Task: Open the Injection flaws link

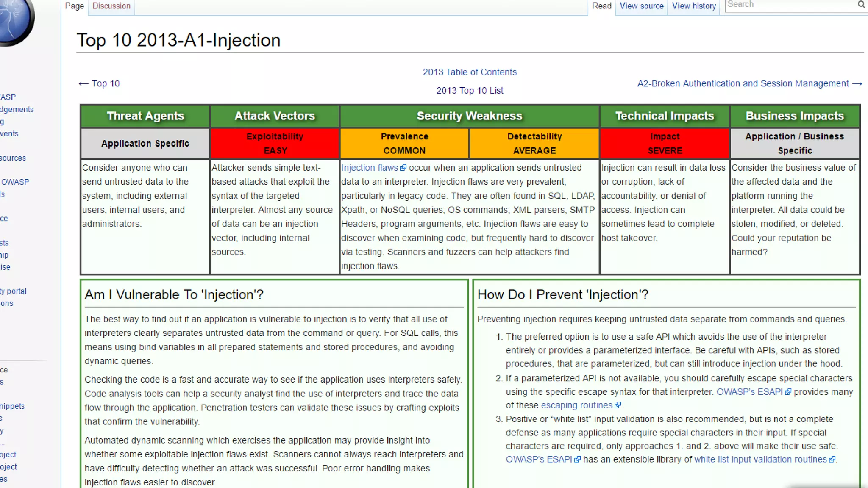Action: [369, 168]
